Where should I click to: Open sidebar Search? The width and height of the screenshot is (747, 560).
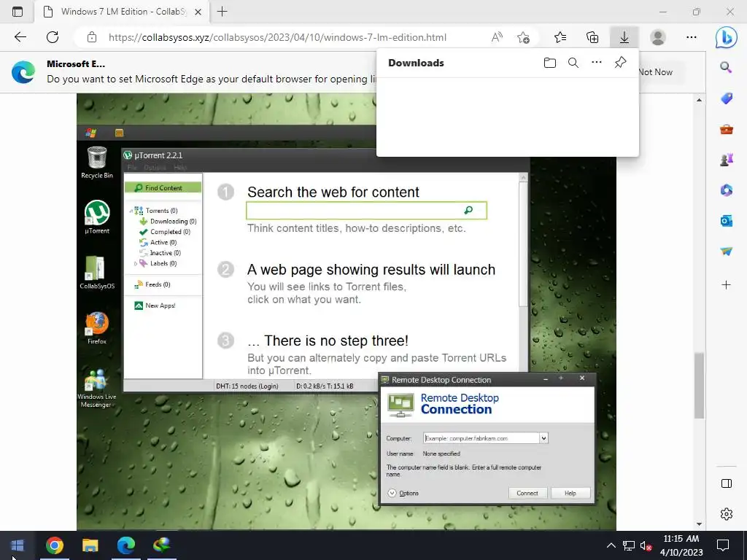tap(726, 68)
